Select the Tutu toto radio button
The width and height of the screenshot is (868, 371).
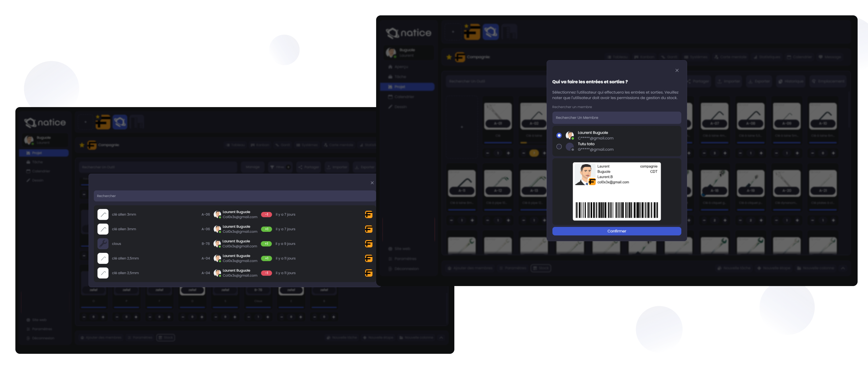(559, 147)
